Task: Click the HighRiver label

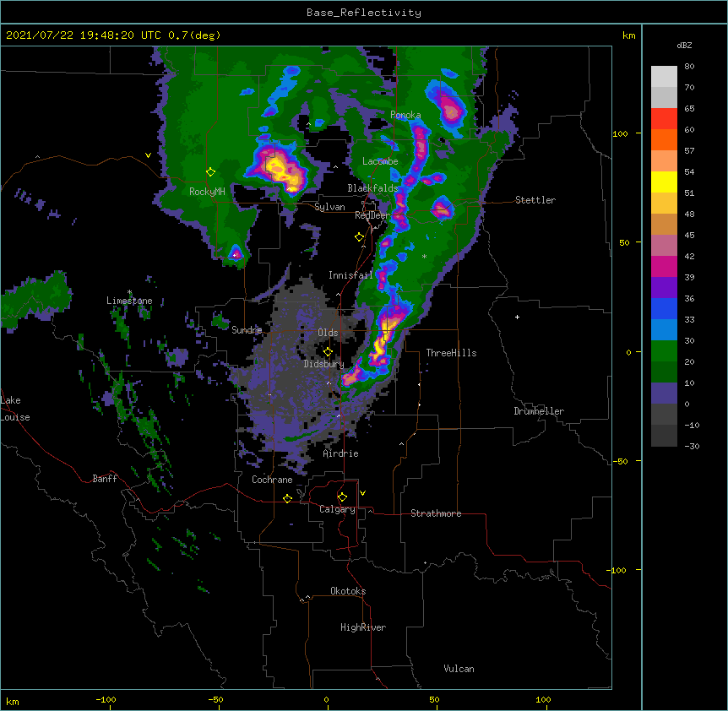Action: [363, 627]
